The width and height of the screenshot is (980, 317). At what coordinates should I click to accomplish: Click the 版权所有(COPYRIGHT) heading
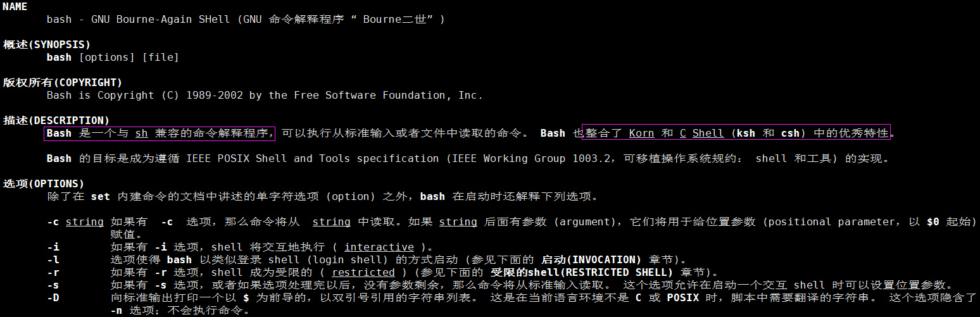coord(63,82)
